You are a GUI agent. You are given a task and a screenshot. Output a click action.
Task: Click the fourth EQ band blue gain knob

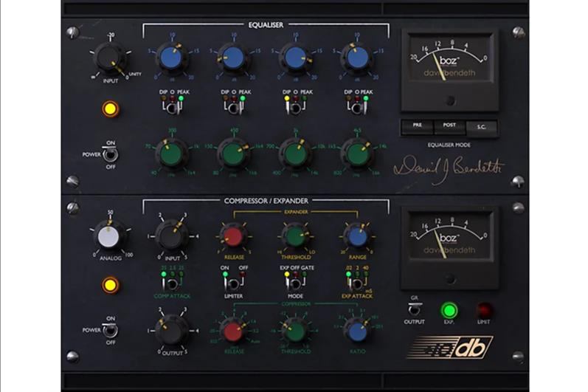tap(357, 58)
